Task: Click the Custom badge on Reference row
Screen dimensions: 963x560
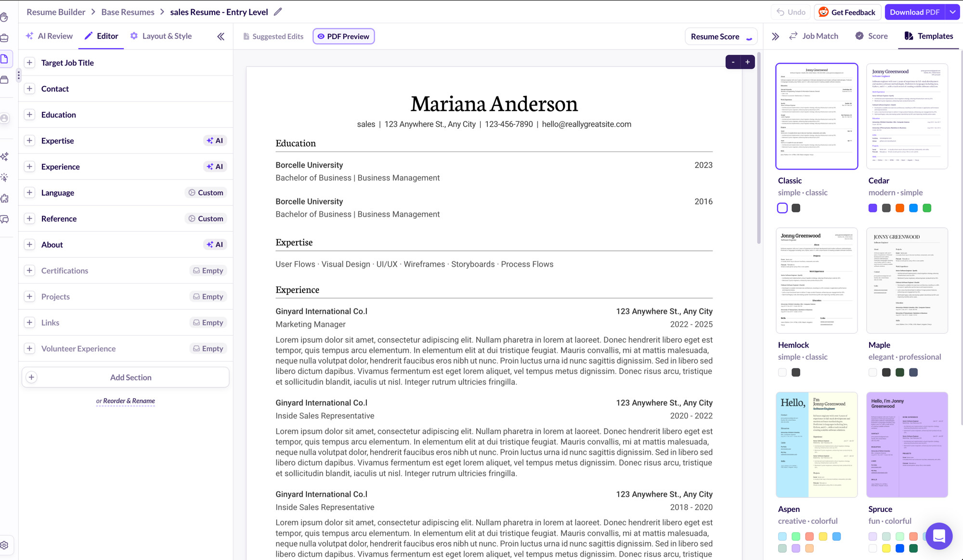Action: [x=206, y=219]
